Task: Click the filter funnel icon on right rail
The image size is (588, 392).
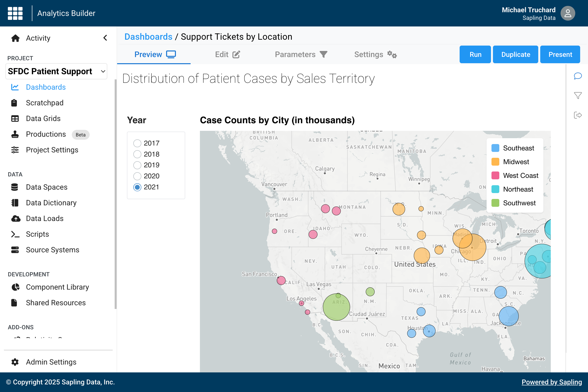Action: [x=577, y=96]
